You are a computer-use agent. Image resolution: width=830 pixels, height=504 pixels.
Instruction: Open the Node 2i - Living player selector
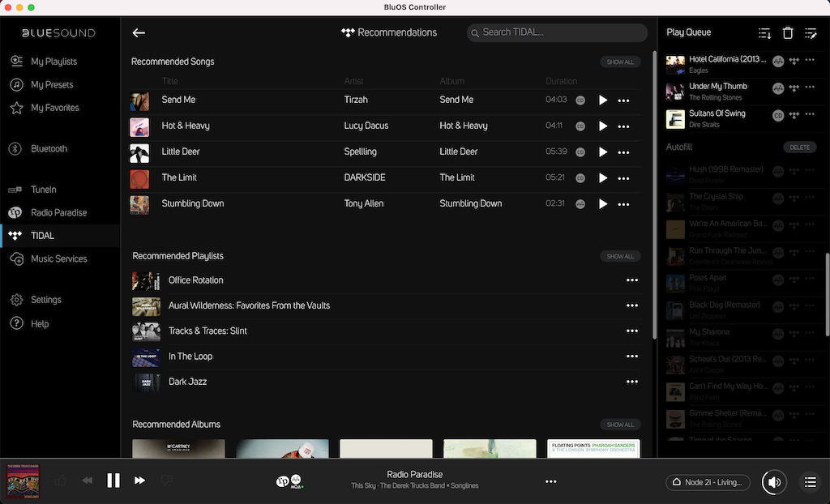pos(708,482)
